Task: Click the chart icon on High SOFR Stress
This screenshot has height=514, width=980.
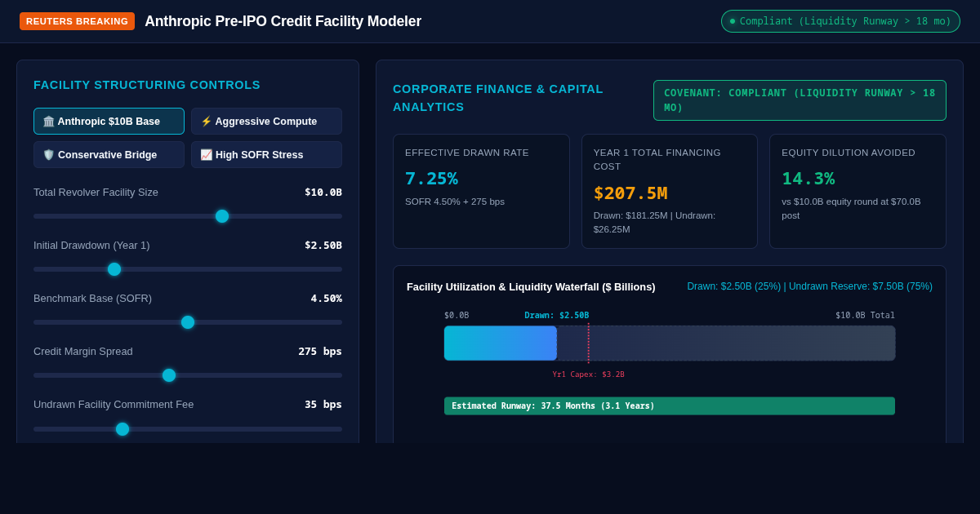Action: [x=206, y=155]
